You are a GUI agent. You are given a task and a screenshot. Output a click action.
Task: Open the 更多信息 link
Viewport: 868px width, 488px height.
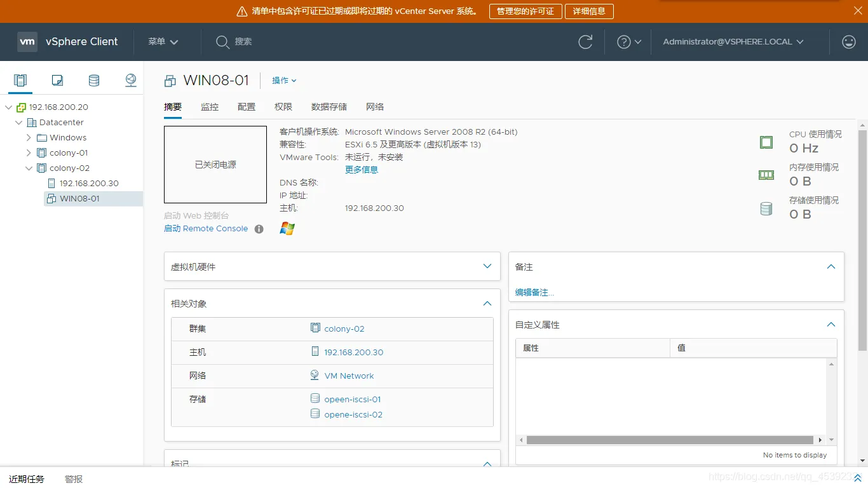(362, 170)
